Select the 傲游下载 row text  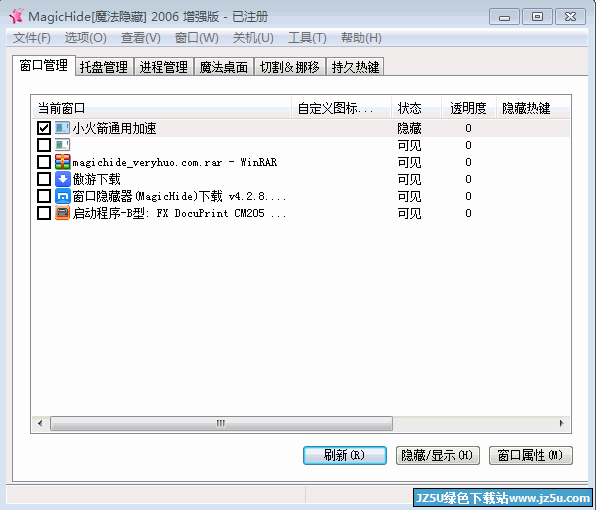click(x=97, y=179)
